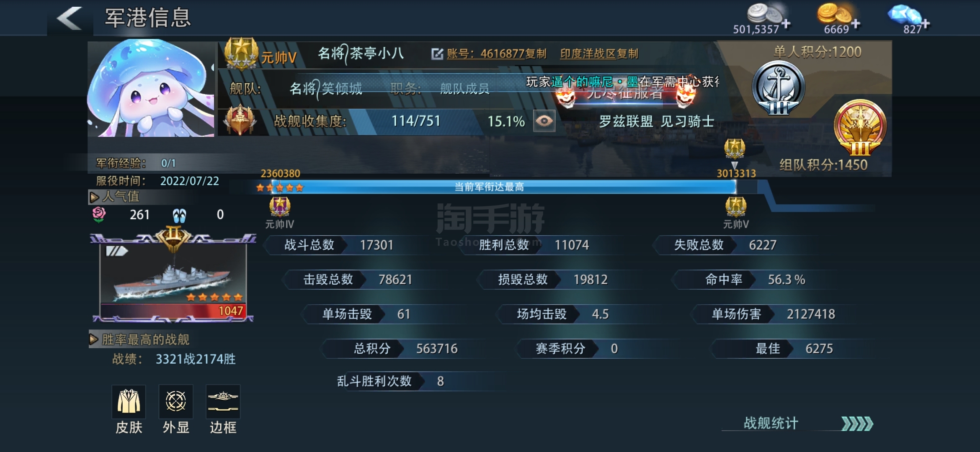This screenshot has height=452, width=980.
Task: Open the 边框 frame icon
Action: click(223, 401)
